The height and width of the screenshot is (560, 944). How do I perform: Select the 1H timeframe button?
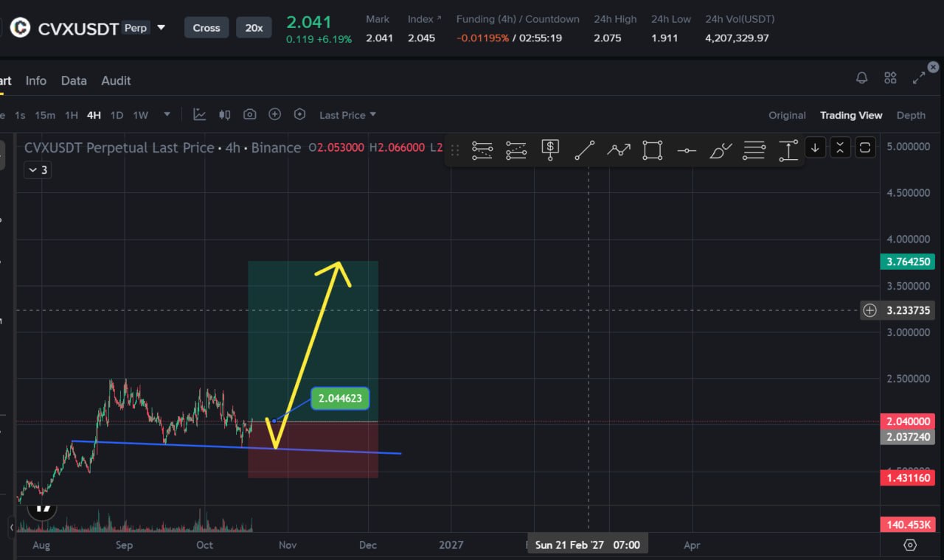(72, 115)
